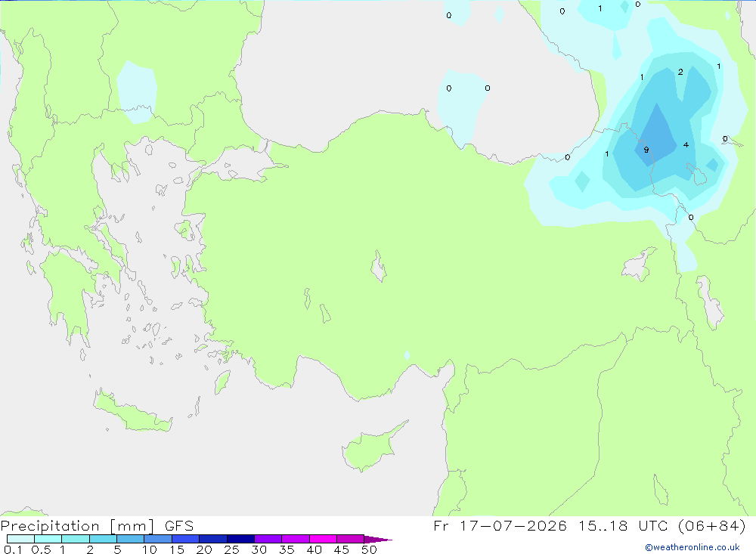Click the 0.1–0.5 mm lightest cyan legend swatch
Screen dimensions: 756x554
click(20, 539)
